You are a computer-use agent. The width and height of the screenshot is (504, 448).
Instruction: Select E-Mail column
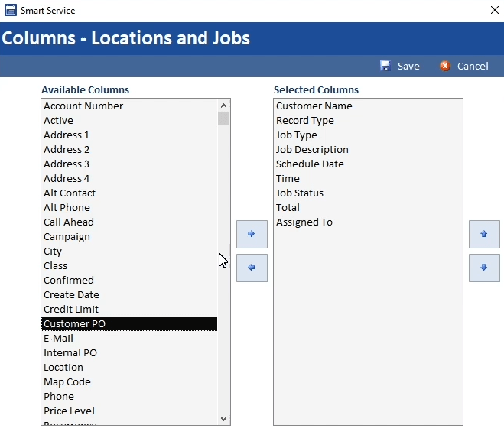pyautogui.click(x=129, y=338)
